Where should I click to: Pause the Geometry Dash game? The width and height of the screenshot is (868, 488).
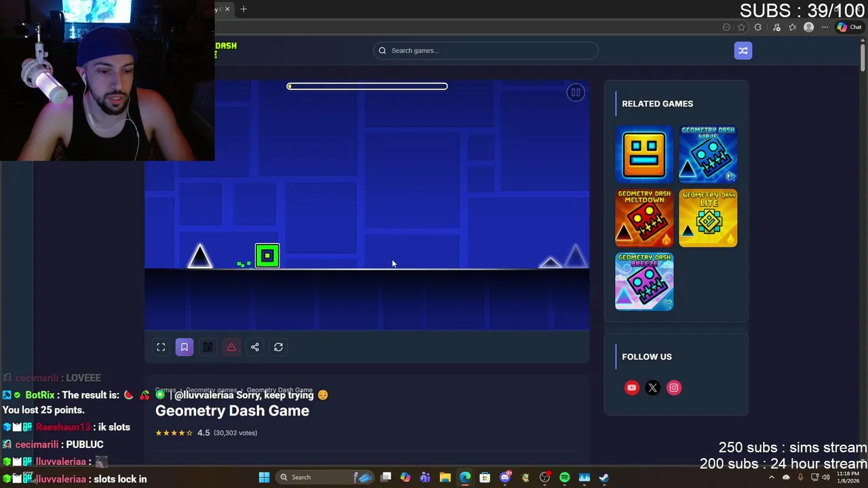coord(576,93)
